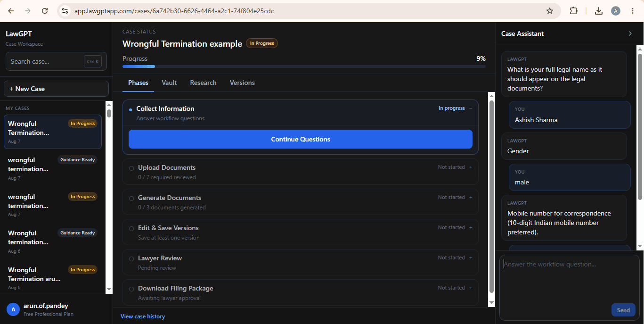Image resolution: width=644 pixels, height=324 pixels.
Task: Click the Answer the workflow question box
Action: click(x=569, y=288)
